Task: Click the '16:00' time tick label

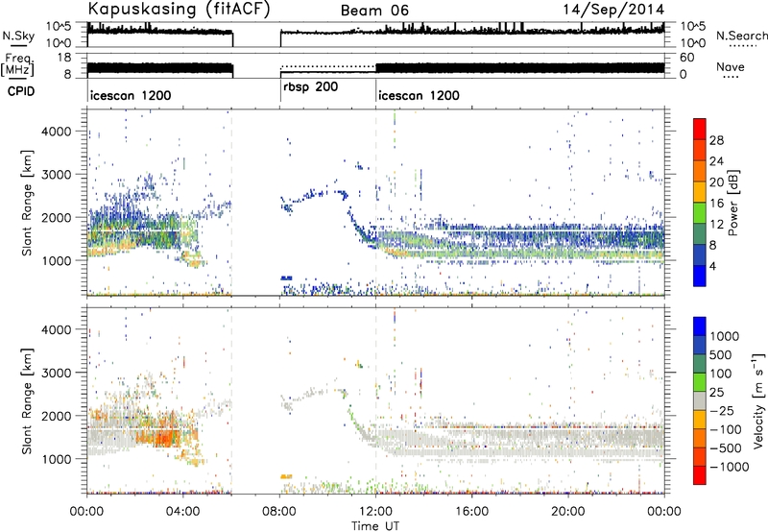Action: point(471,512)
